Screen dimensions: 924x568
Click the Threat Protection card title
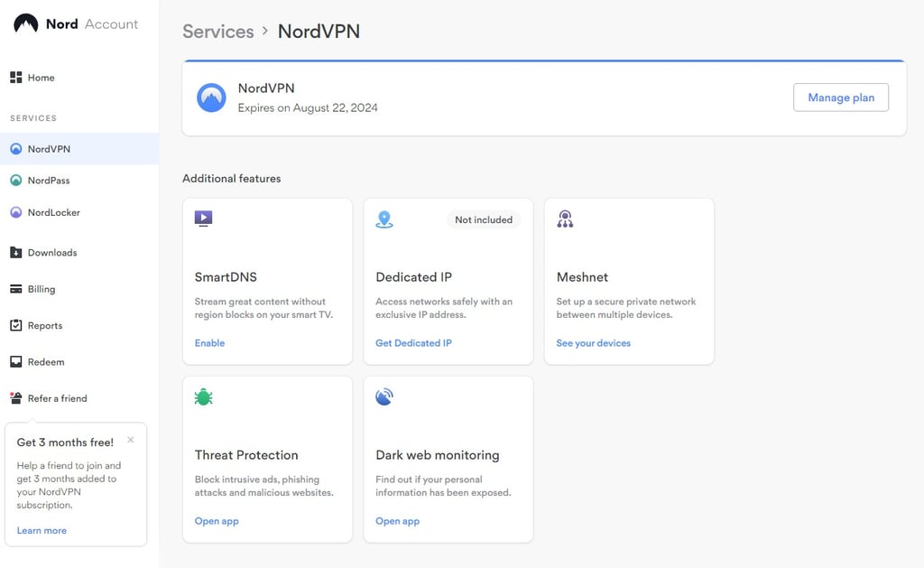[246, 455]
